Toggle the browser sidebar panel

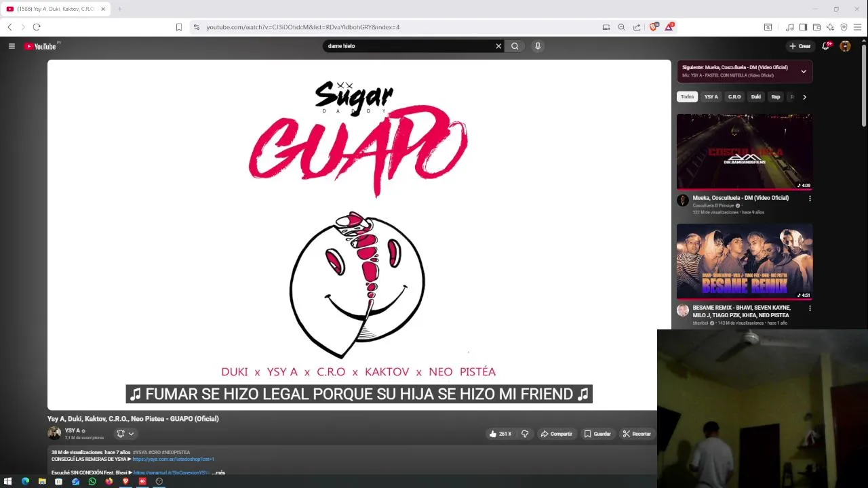coord(803,27)
